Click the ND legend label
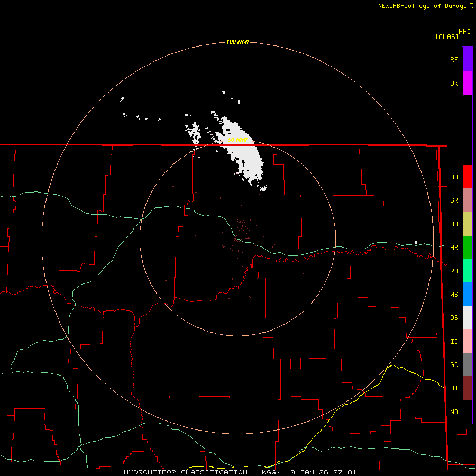This screenshot has height=476, width=476. pos(454,412)
